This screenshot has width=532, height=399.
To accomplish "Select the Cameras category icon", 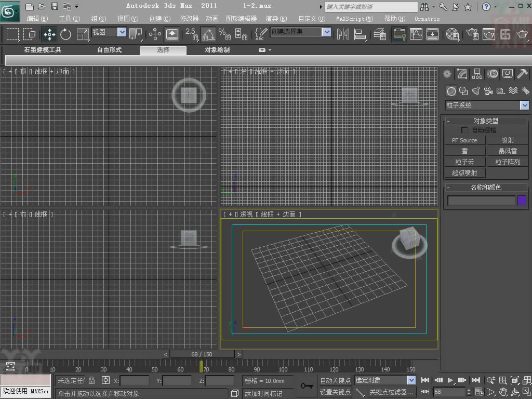I will (488, 91).
